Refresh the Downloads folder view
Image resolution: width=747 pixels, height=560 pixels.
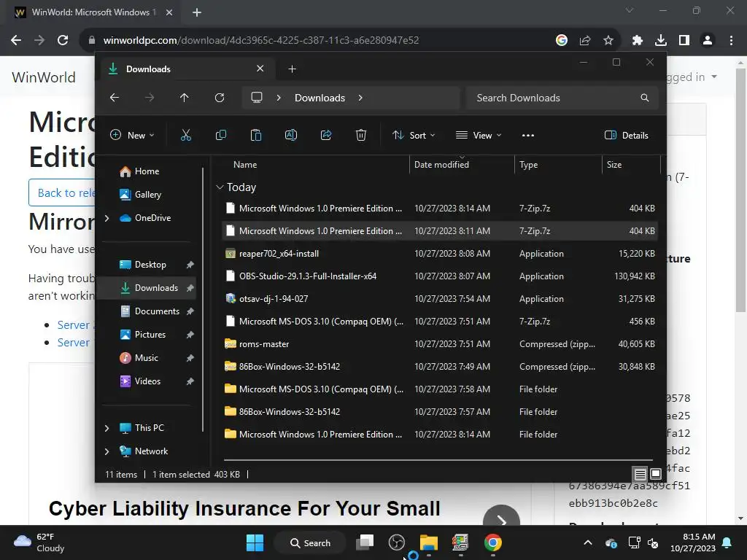point(220,98)
